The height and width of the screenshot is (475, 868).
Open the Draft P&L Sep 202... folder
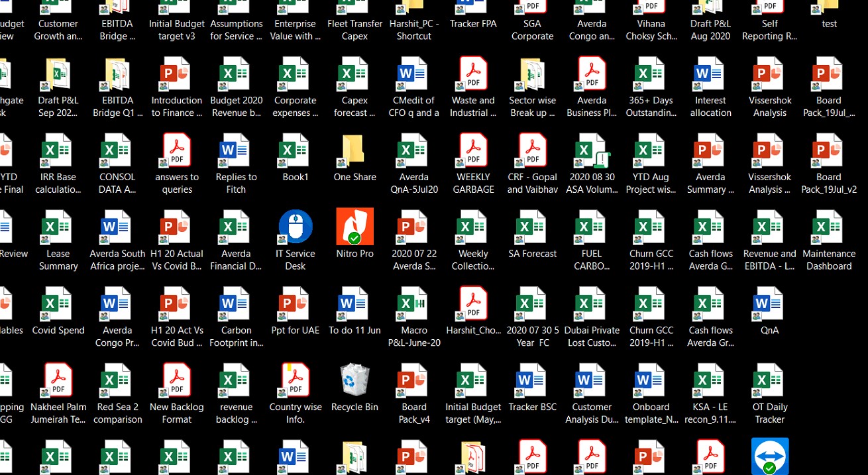(x=58, y=73)
